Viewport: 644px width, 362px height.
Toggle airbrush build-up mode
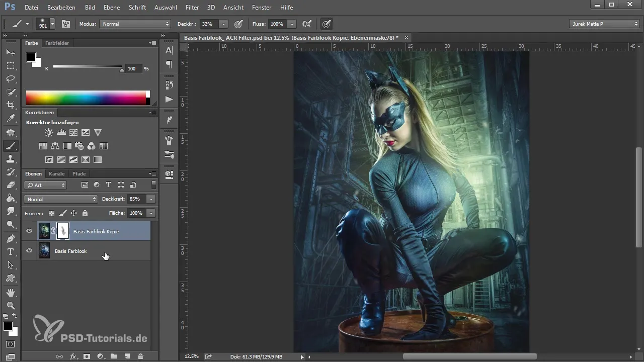tap(306, 24)
